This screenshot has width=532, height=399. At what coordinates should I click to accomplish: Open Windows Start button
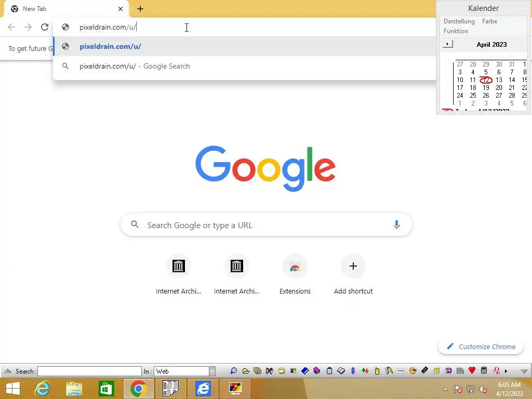tap(13, 389)
